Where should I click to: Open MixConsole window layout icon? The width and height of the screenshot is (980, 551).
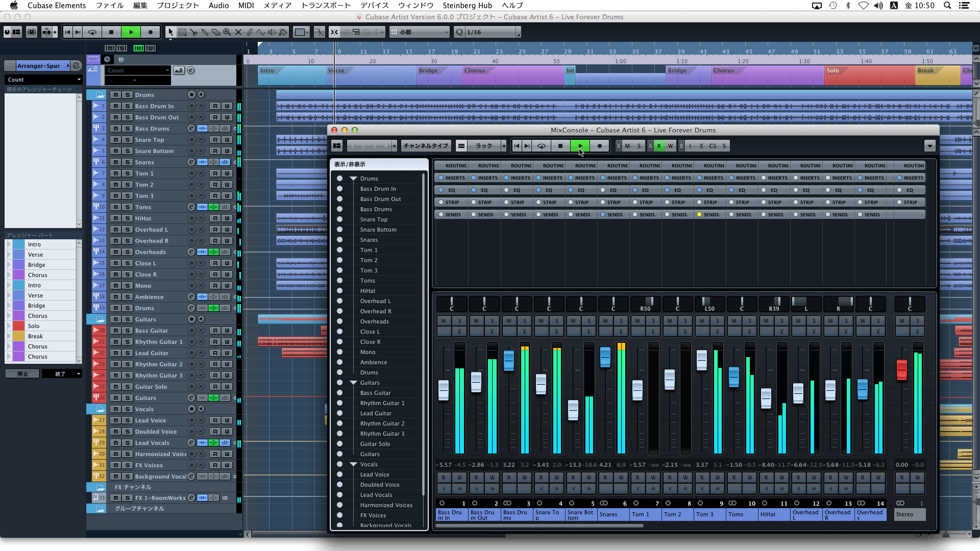337,146
